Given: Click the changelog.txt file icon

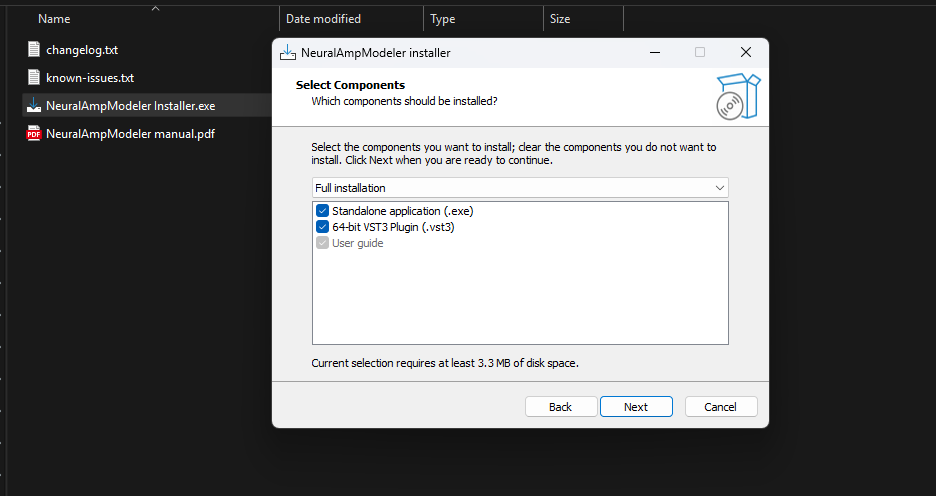Looking at the screenshot, I should coord(33,49).
